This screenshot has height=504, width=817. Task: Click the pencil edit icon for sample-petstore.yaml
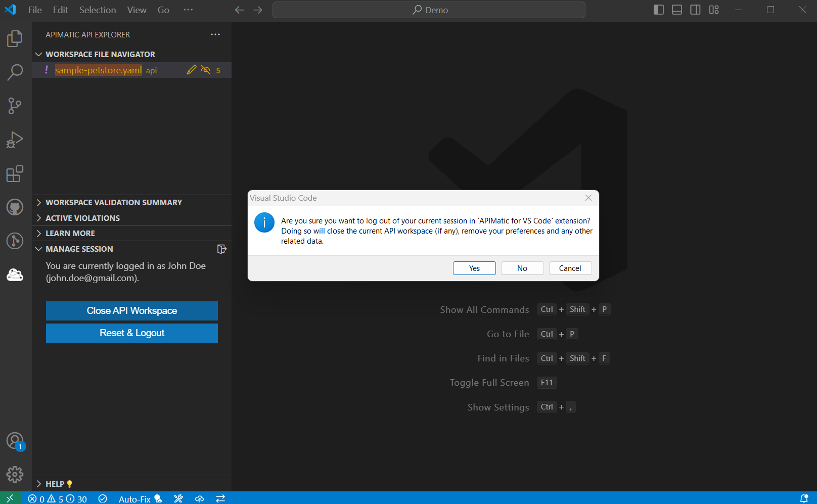(x=191, y=70)
